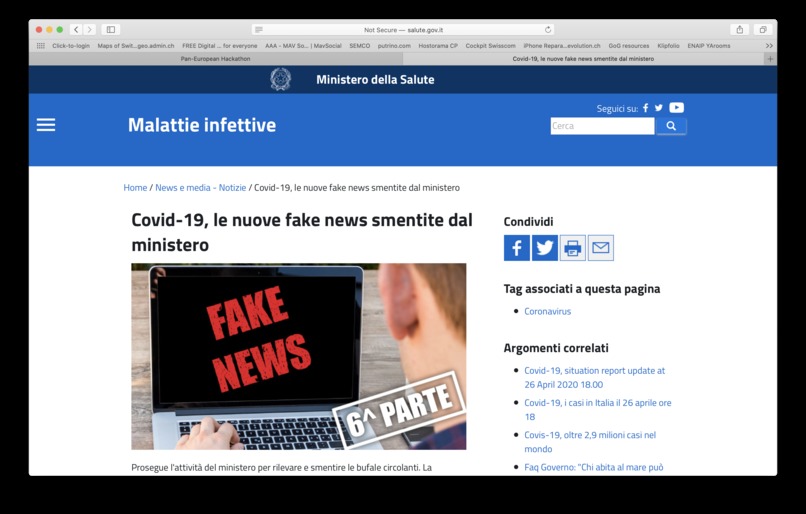The height and width of the screenshot is (514, 806).
Task: Open i casi in Italia il 26 aprile link
Action: tap(598, 410)
